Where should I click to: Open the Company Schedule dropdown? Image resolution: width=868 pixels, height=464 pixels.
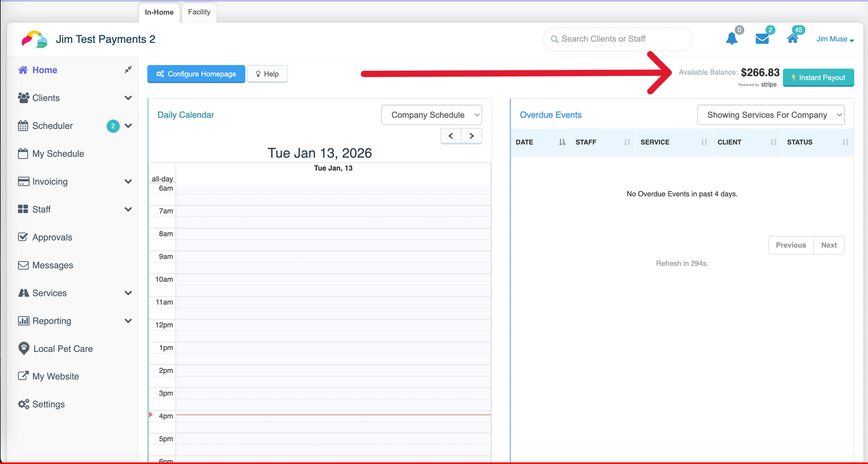click(x=432, y=115)
